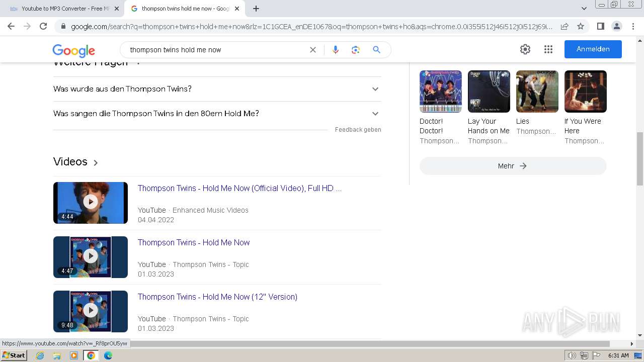Screen dimensions: 644x362
Task: Sign in with the Anmelden button
Action: 593,49
